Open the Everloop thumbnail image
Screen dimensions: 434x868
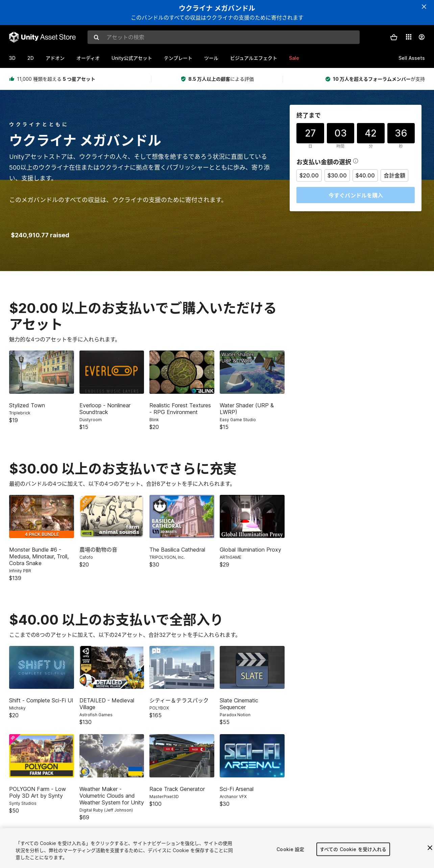(112, 372)
